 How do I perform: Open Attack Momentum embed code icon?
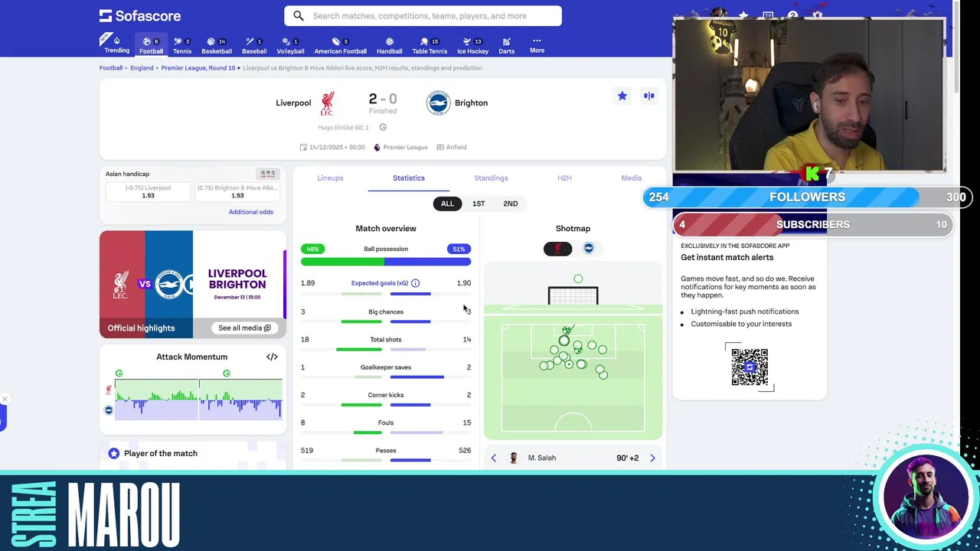tap(272, 357)
